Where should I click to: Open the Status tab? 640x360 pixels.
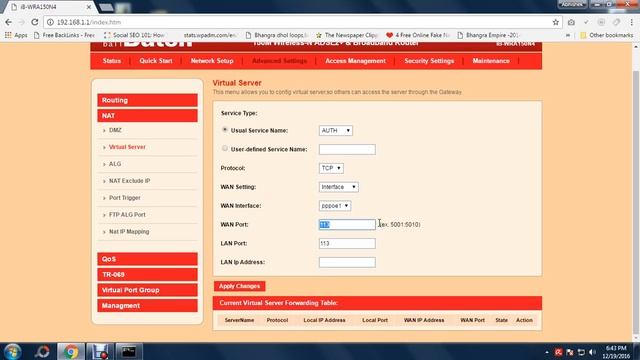coord(112,61)
